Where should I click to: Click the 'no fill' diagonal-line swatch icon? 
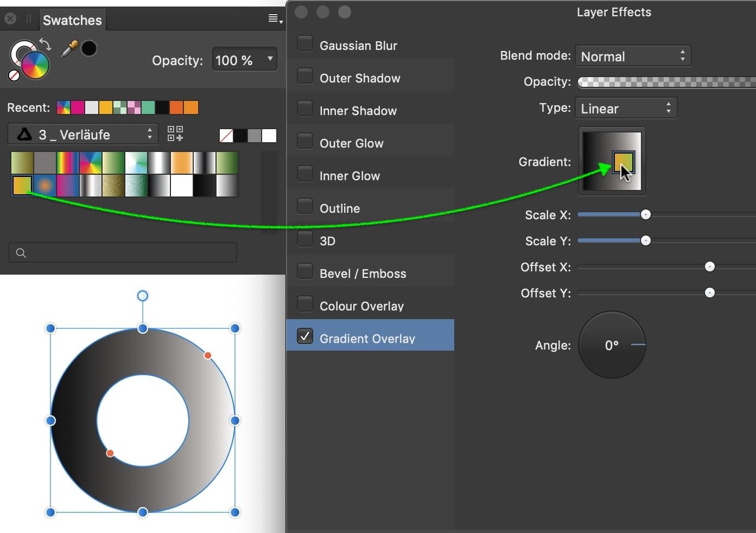point(226,135)
